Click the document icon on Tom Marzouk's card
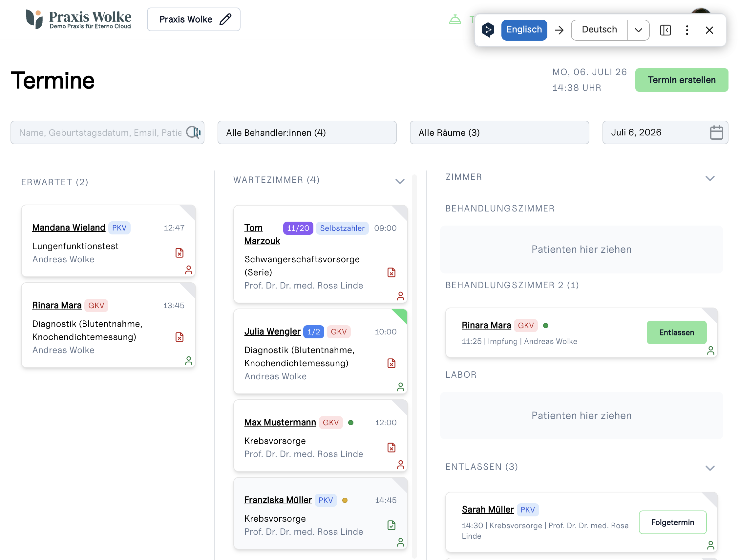Image resolution: width=739 pixels, height=560 pixels. (x=391, y=273)
